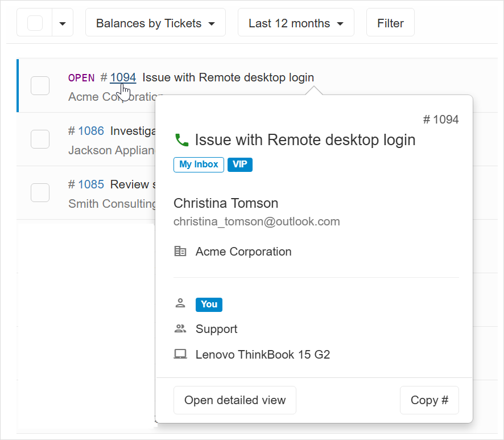This screenshot has width=504, height=440.
Task: Click the company building icon
Action: pyautogui.click(x=180, y=252)
